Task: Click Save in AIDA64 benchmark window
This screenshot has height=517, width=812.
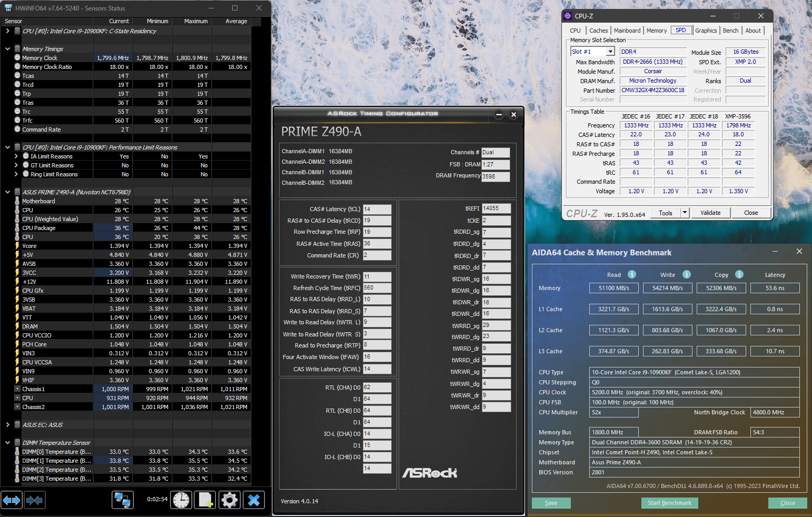Action: (551, 503)
